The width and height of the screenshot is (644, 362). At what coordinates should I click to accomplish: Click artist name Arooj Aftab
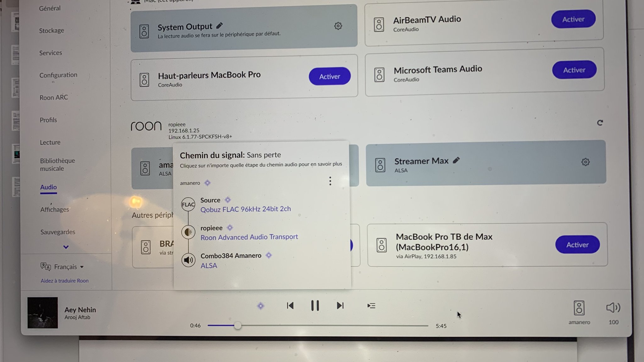coord(77,317)
